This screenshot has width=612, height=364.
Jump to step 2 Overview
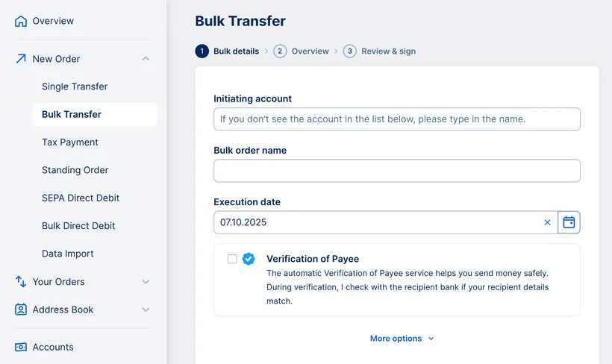click(302, 51)
